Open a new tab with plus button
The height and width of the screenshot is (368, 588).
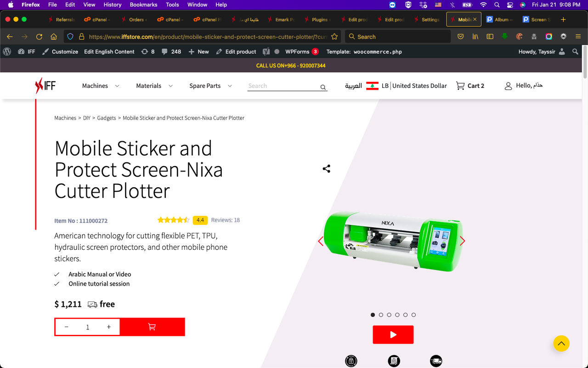pos(563,19)
